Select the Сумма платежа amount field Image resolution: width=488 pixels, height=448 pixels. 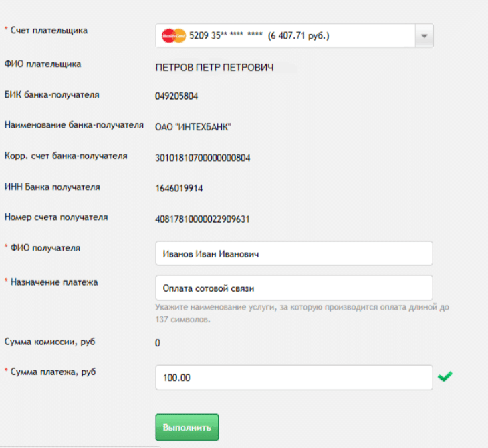(x=294, y=377)
